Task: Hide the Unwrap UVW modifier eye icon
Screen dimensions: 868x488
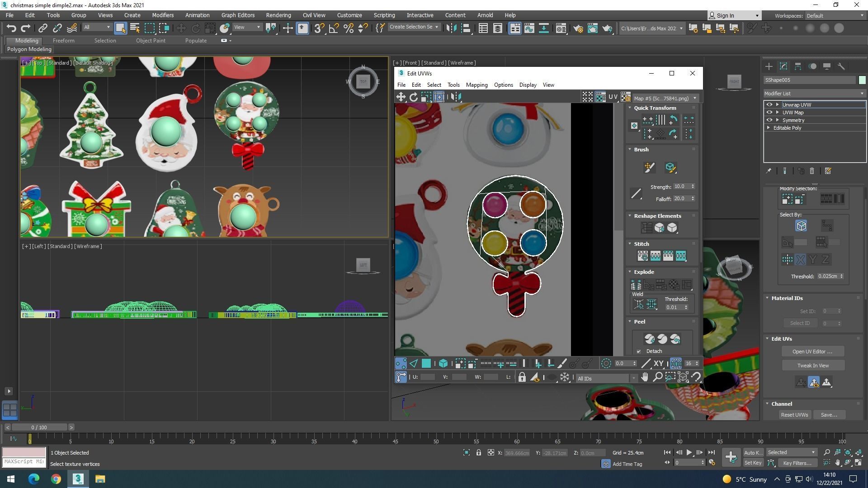Action: click(x=769, y=105)
